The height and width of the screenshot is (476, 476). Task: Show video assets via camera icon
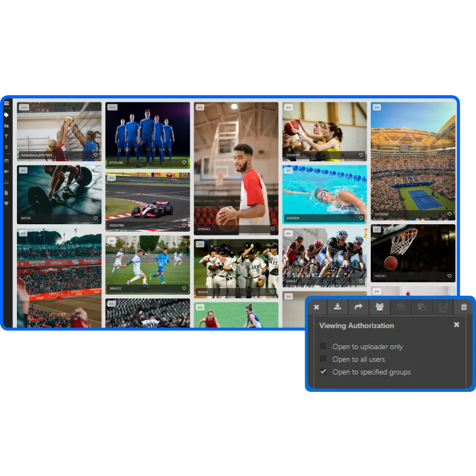coord(6,171)
